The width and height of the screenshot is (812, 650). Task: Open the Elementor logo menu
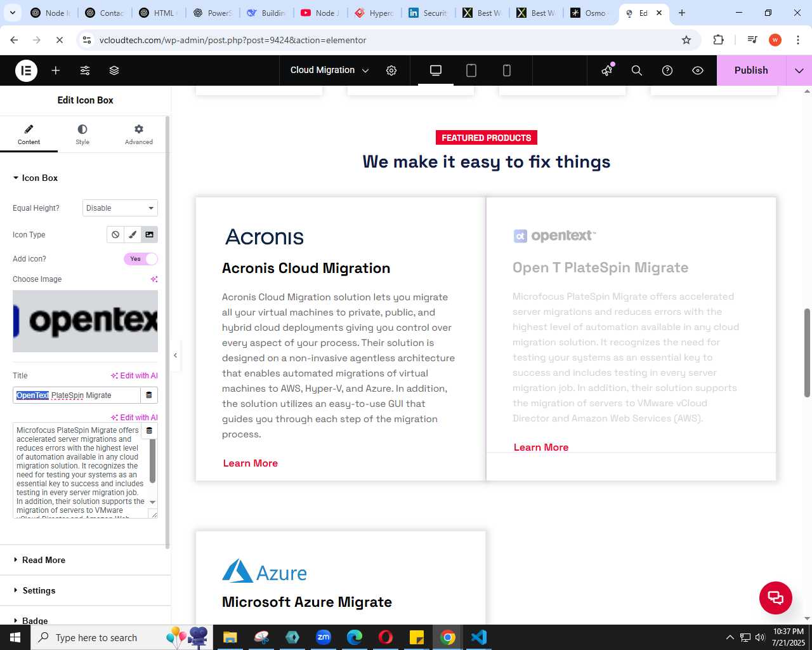point(26,70)
